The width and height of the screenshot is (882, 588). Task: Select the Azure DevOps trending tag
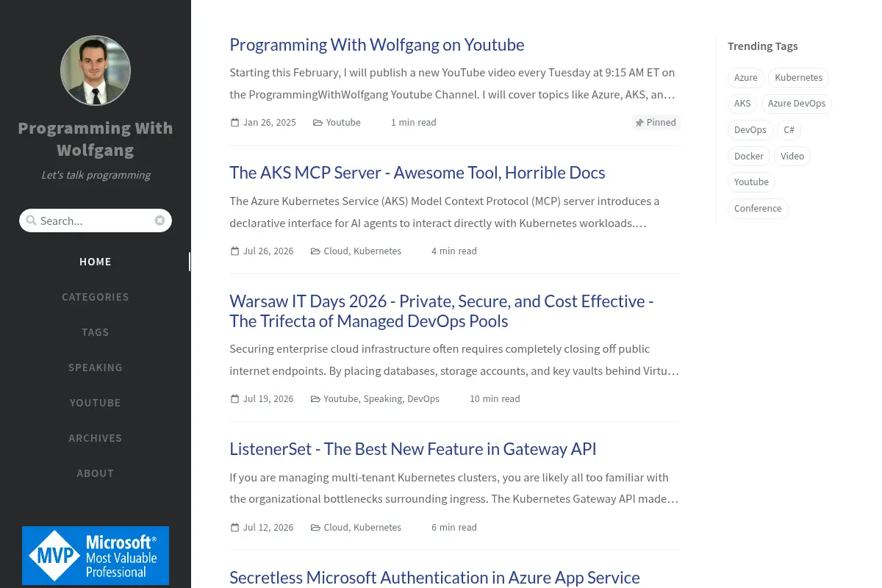[x=797, y=104]
